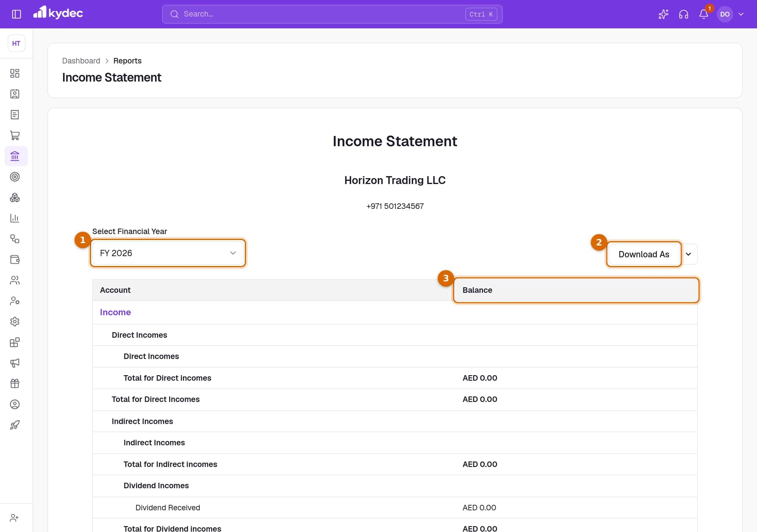Open the users team icon in sidebar
The width and height of the screenshot is (757, 532).
point(15,280)
